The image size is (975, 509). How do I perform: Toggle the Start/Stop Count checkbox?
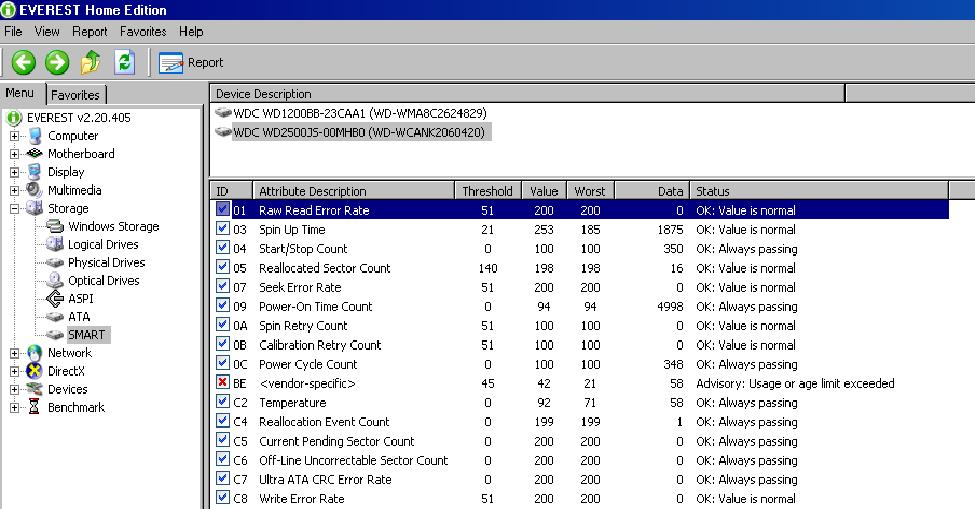click(223, 247)
